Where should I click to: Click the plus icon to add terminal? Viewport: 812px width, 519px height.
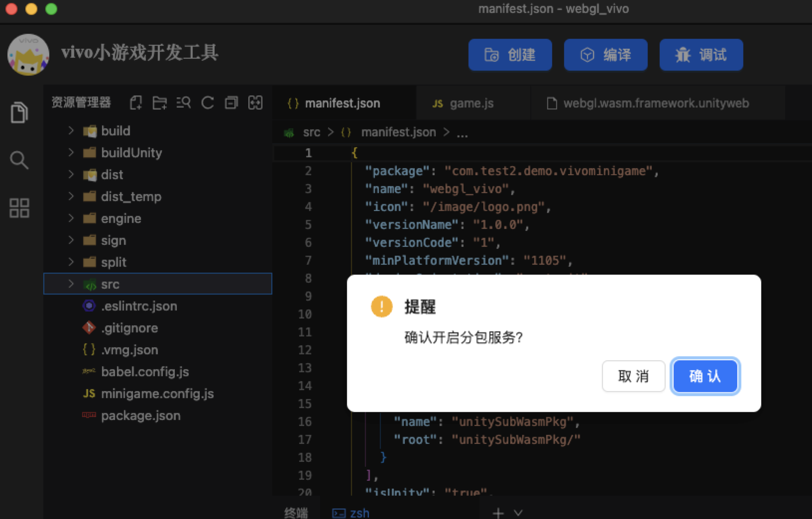tap(498, 513)
